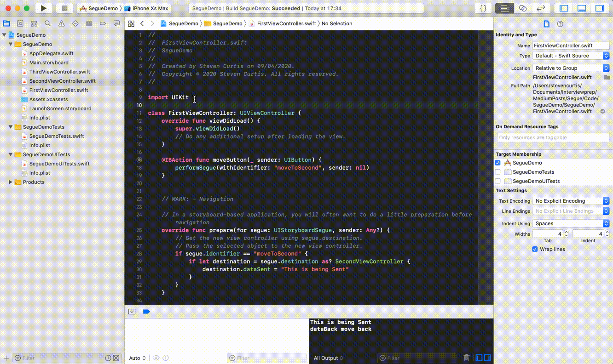This screenshot has width=613, height=364.
Task: Open the related items grid menu
Action: click(x=131, y=23)
